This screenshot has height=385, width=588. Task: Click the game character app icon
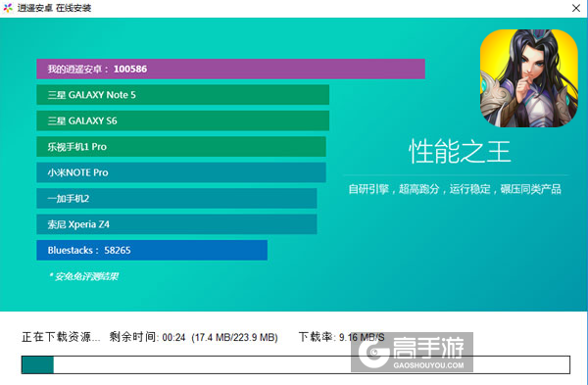529,78
